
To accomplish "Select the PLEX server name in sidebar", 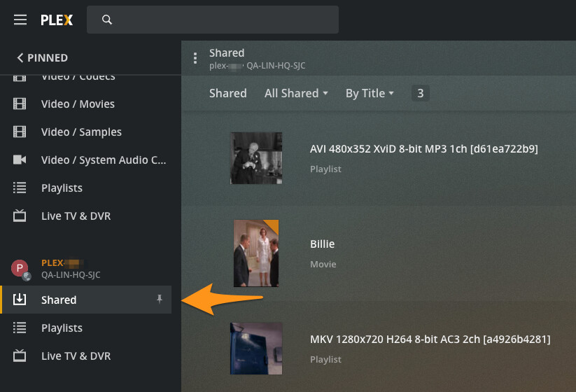I will [62, 263].
